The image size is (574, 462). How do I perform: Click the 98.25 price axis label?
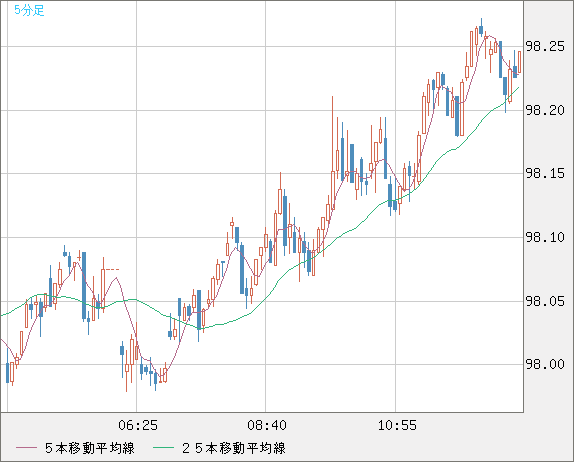tap(545, 46)
